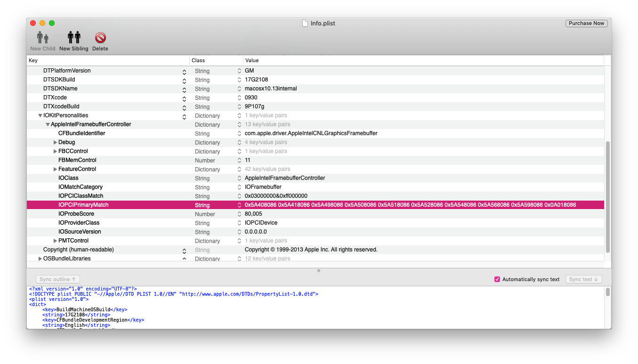Collapse the IOKitPersonalities dictionary
Image resolution: width=638 pixels, height=364 pixels.
point(40,115)
